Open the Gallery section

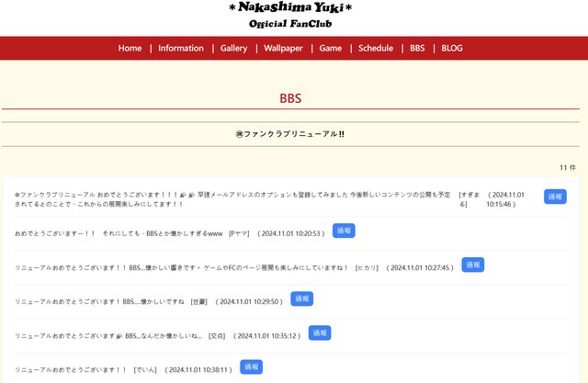pos(233,48)
